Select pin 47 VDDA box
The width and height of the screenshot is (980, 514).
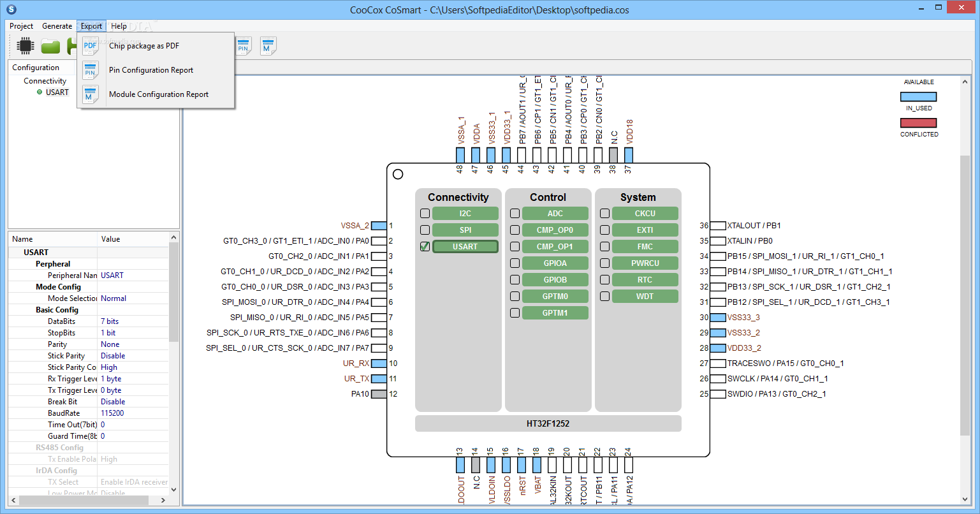(x=476, y=156)
